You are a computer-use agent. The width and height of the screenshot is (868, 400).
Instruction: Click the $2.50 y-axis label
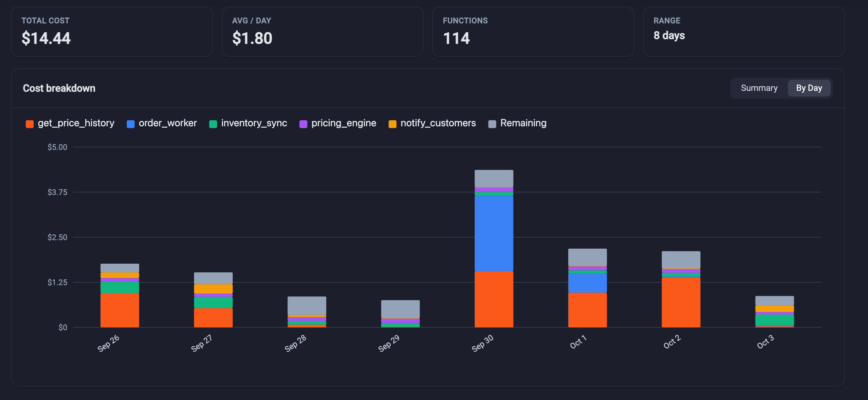coord(57,237)
